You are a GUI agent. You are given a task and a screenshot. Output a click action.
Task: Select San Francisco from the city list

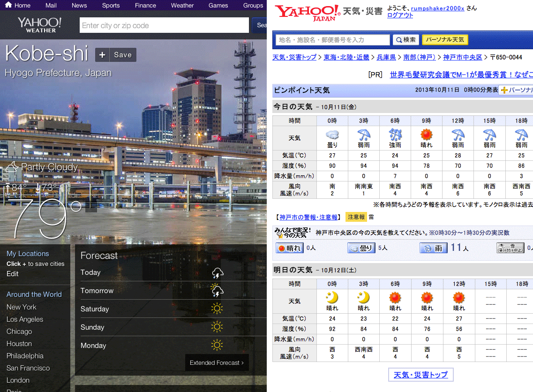click(28, 368)
